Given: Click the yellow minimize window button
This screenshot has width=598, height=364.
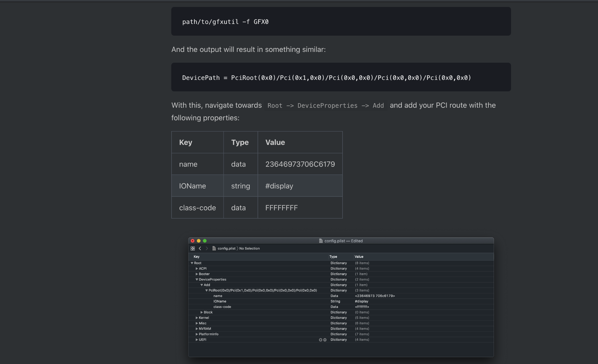Looking at the screenshot, I should (x=199, y=241).
